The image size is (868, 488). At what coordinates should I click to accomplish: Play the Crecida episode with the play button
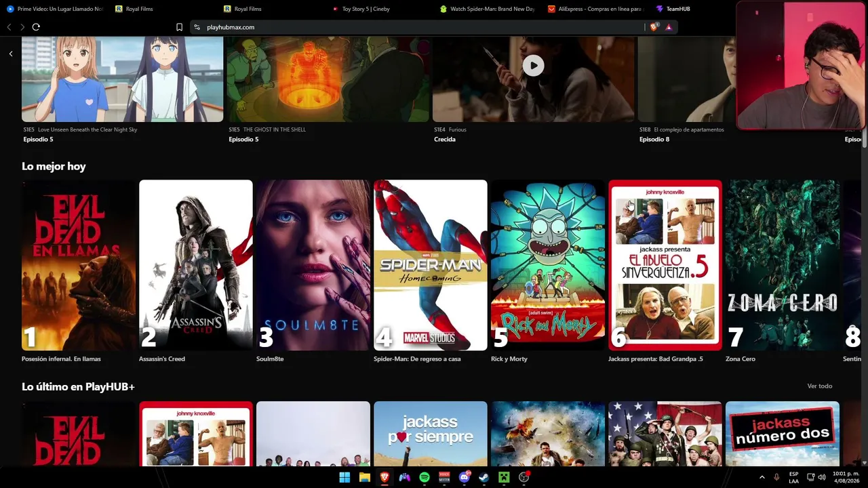coord(533,65)
